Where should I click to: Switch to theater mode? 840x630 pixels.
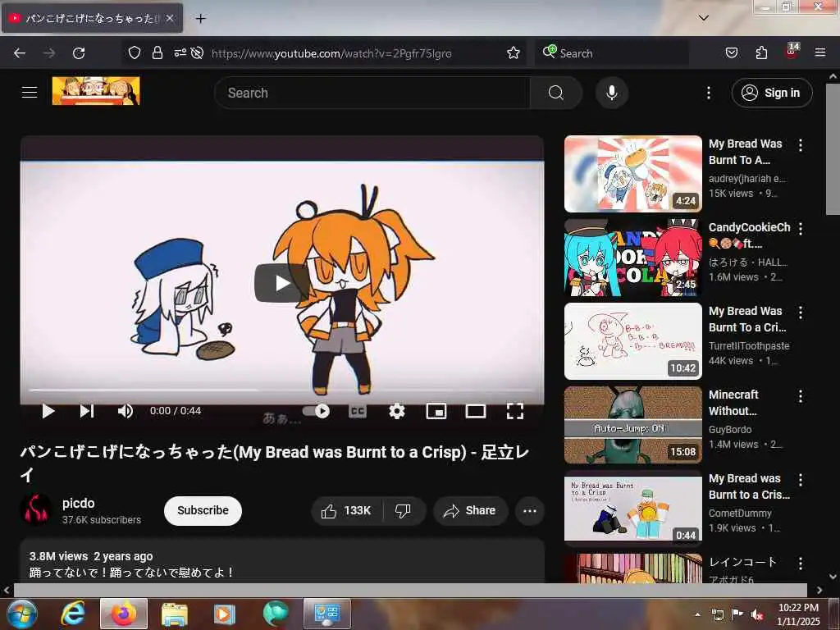point(475,411)
